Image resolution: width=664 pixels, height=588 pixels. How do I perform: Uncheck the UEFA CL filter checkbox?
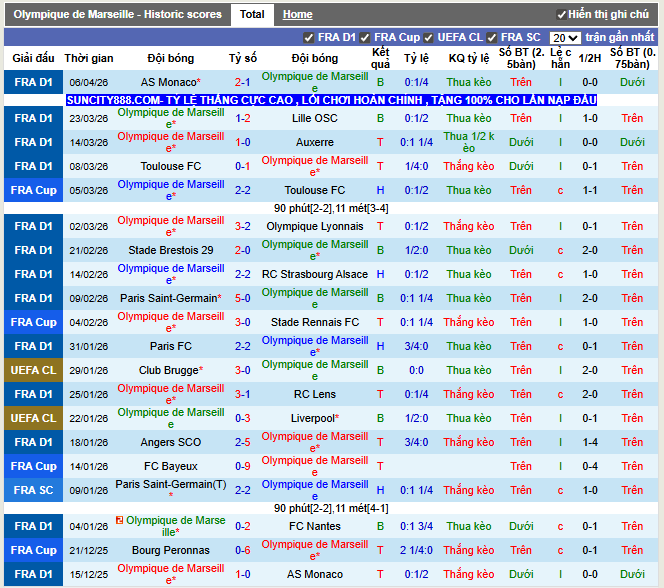428,37
